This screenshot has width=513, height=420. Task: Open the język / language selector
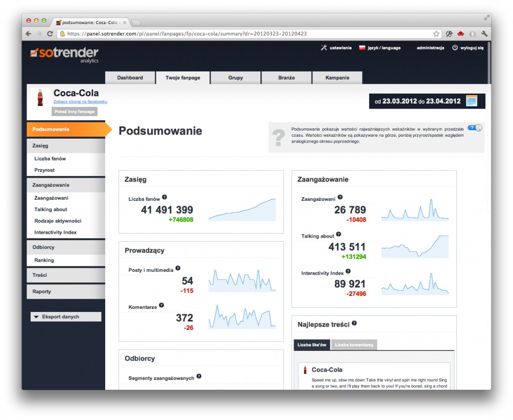coord(380,48)
